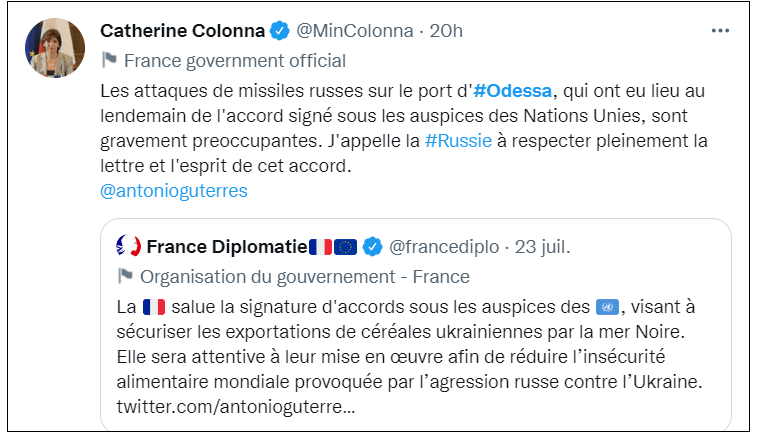This screenshot has width=757, height=439.
Task: Click the 20h tweet timestamp
Action: [x=446, y=31]
